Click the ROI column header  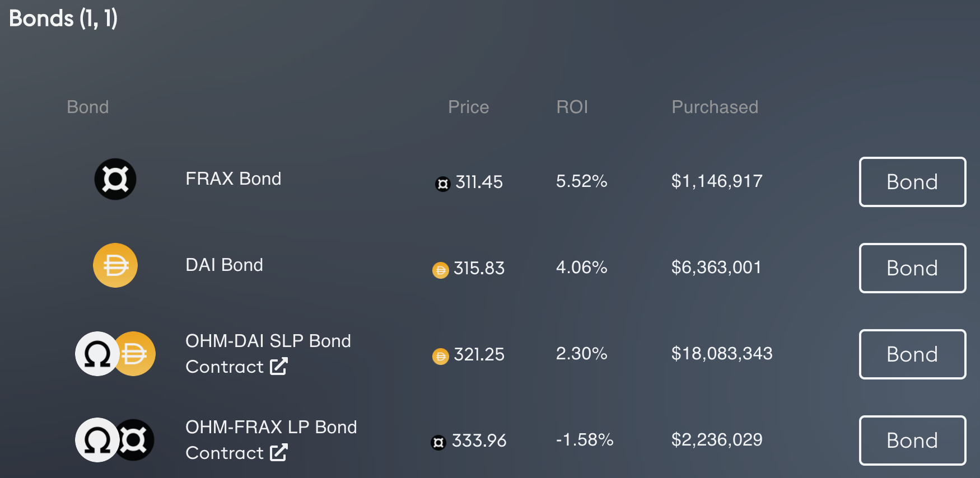(572, 107)
